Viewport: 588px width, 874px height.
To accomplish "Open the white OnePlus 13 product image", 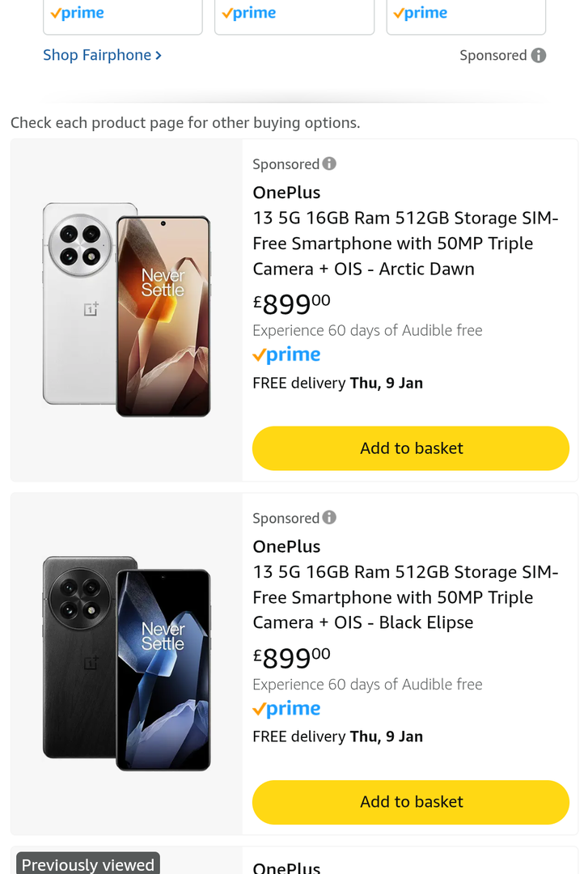I will (x=127, y=310).
